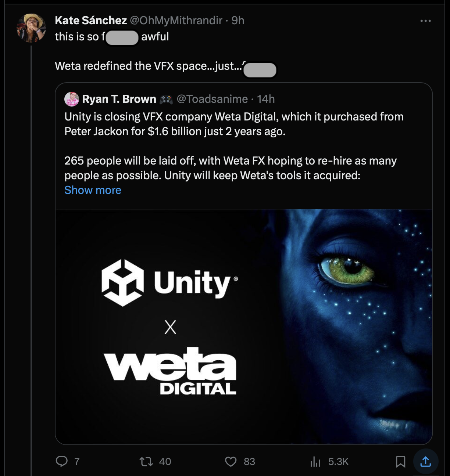Screen dimensions: 450x476
Task: Click the 5.3K views count
Action: click(338, 462)
